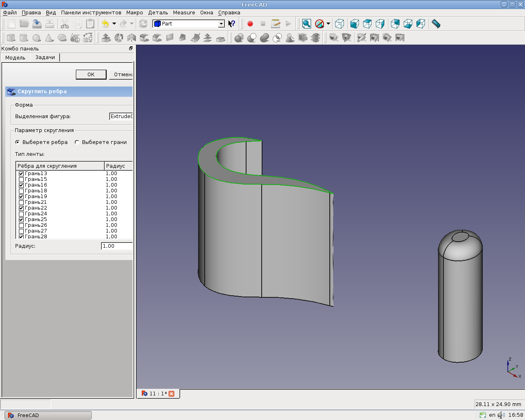Click the undo arrow icon
Screen dimensions: 525x420
105,24
